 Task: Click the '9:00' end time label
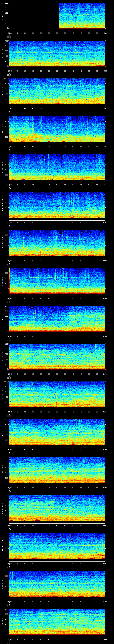(x=105, y=184)
